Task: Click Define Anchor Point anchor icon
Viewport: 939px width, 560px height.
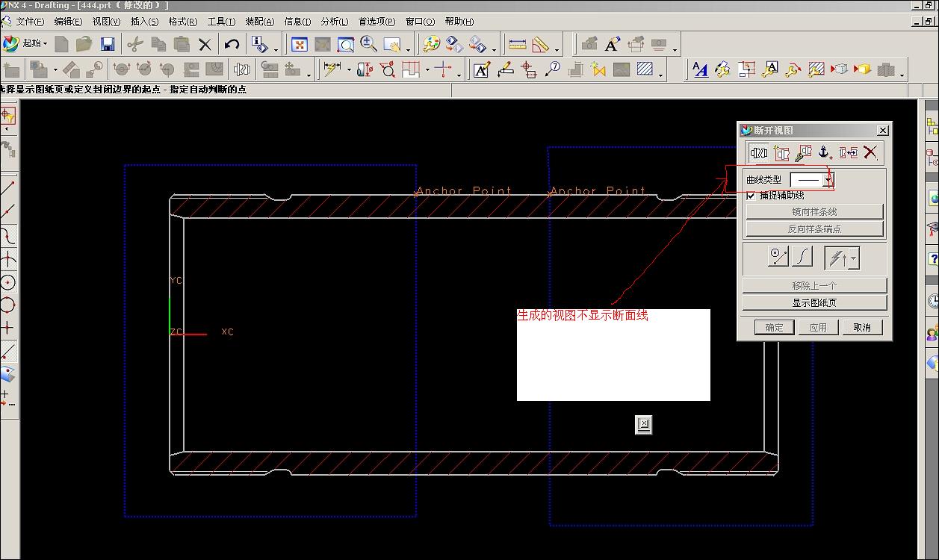Action: point(825,153)
